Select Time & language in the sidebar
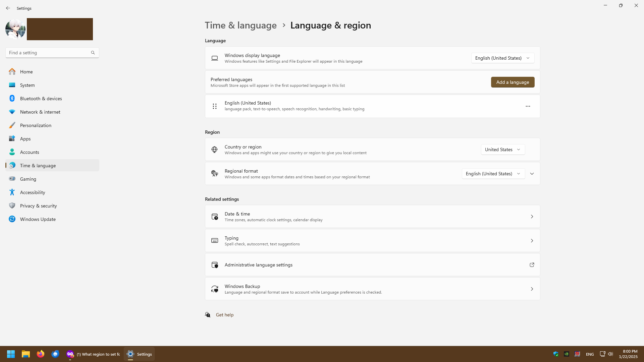The width and height of the screenshot is (644, 362). (x=52, y=166)
